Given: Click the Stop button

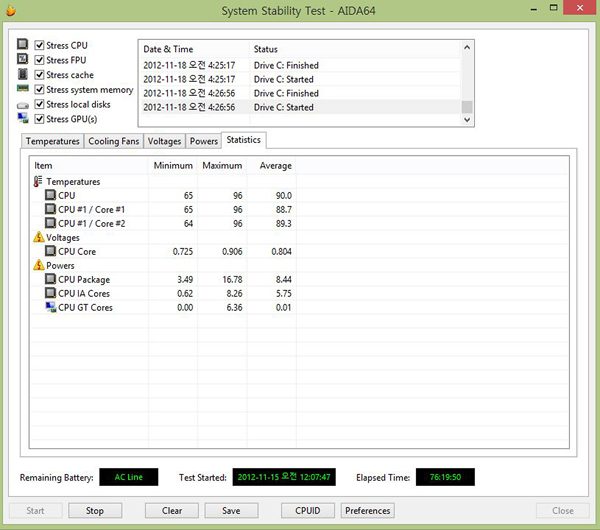Looking at the screenshot, I should (95, 510).
